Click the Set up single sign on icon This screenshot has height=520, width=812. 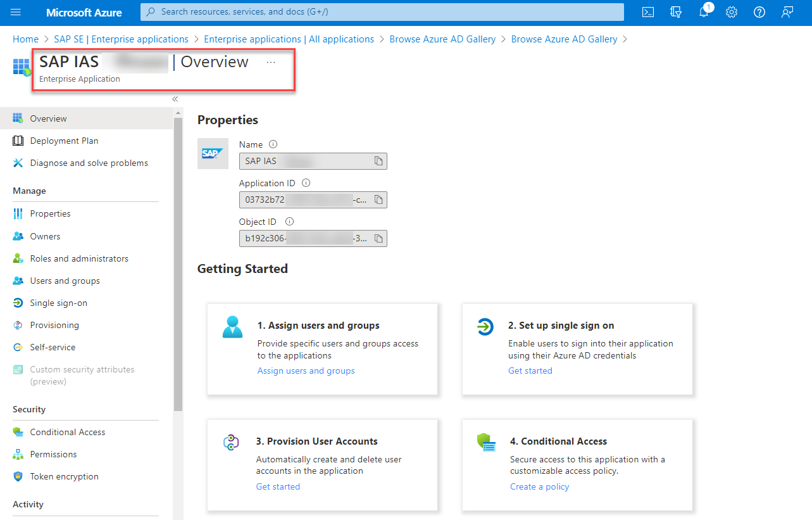[x=485, y=327]
